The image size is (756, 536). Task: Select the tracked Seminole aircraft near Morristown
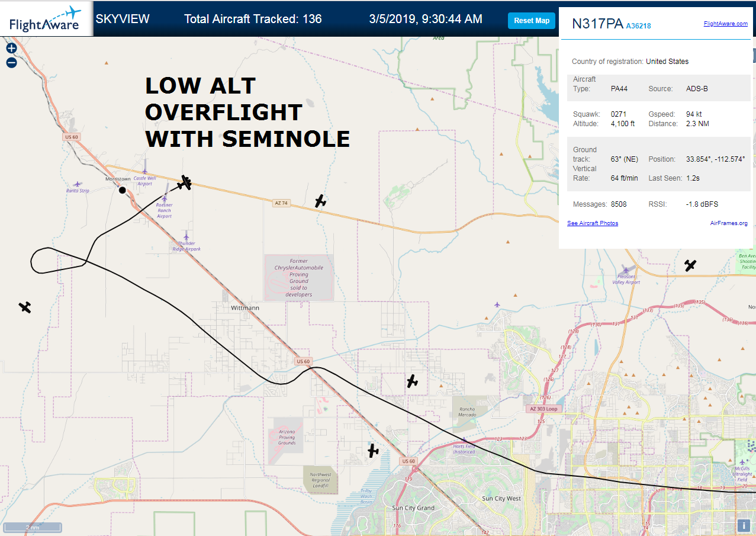coord(185,183)
